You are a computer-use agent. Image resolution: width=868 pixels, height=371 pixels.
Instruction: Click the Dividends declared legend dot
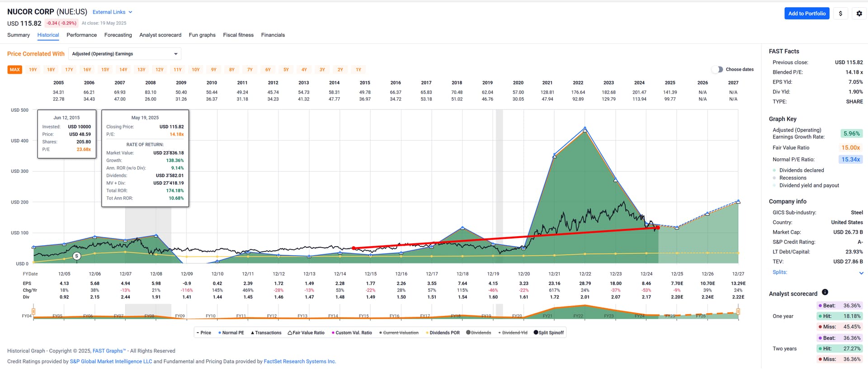click(774, 171)
